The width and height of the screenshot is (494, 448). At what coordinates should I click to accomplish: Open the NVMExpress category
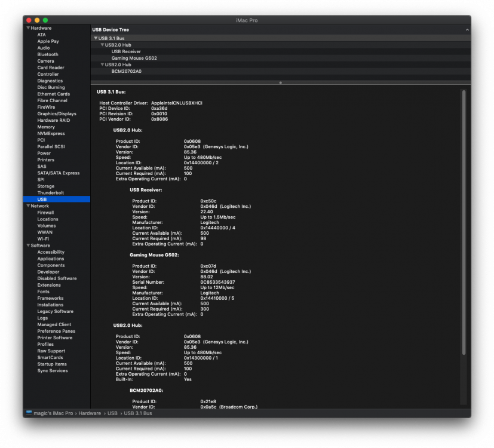(x=51, y=134)
